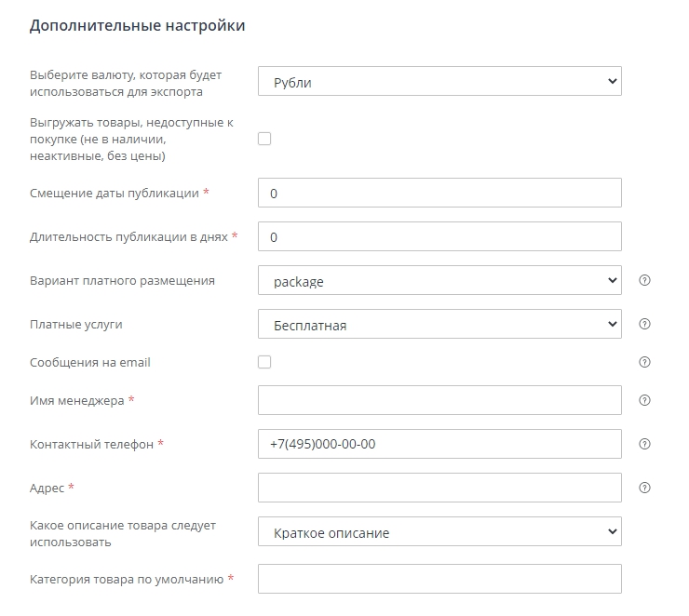Open the currency dropdown showing Рубли
The height and width of the screenshot is (616, 689).
point(439,82)
